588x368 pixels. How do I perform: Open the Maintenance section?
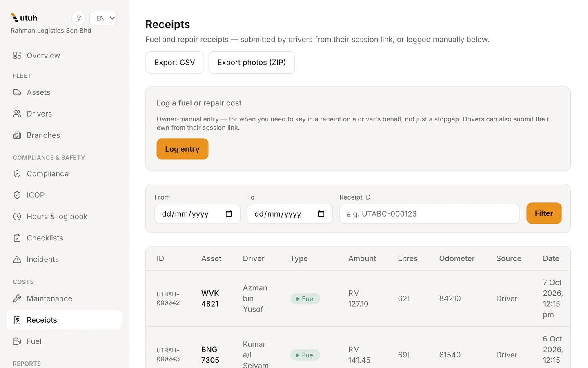point(64,298)
